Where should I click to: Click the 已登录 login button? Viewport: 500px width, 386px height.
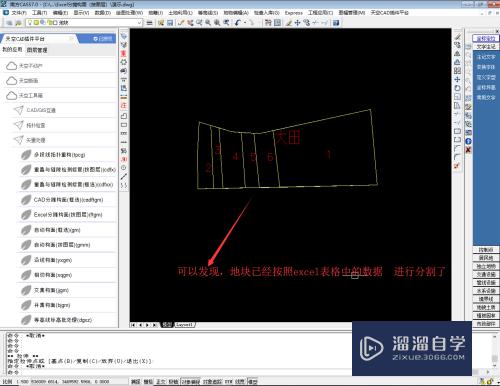[x=103, y=39]
